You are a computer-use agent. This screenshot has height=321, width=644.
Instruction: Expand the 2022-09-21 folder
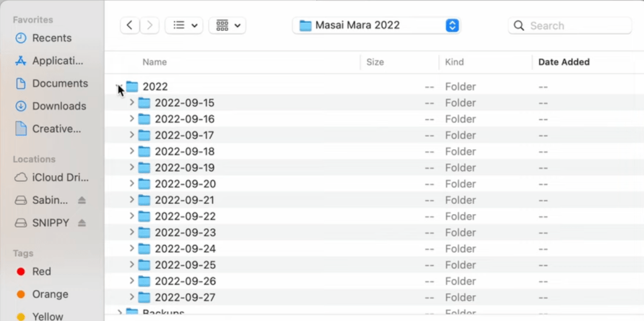132,200
